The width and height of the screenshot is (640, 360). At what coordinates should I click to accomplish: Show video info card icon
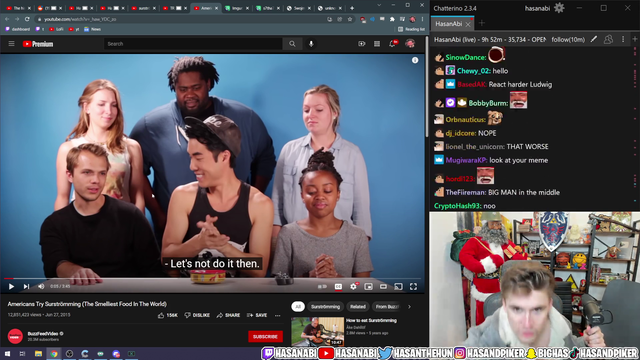point(415,60)
